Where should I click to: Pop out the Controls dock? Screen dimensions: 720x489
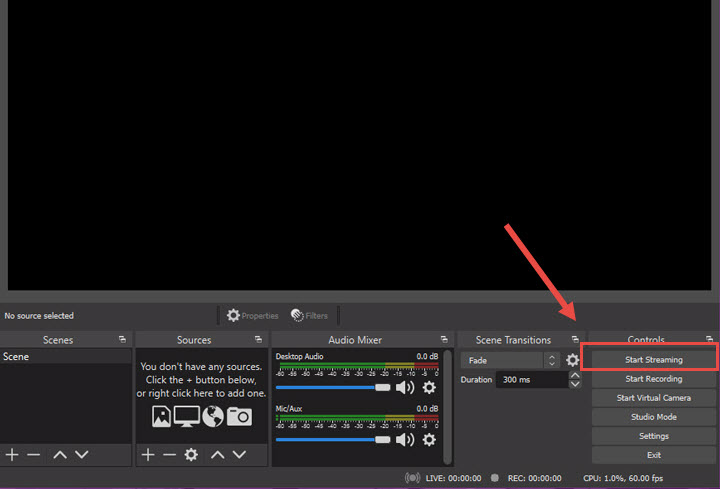point(709,339)
